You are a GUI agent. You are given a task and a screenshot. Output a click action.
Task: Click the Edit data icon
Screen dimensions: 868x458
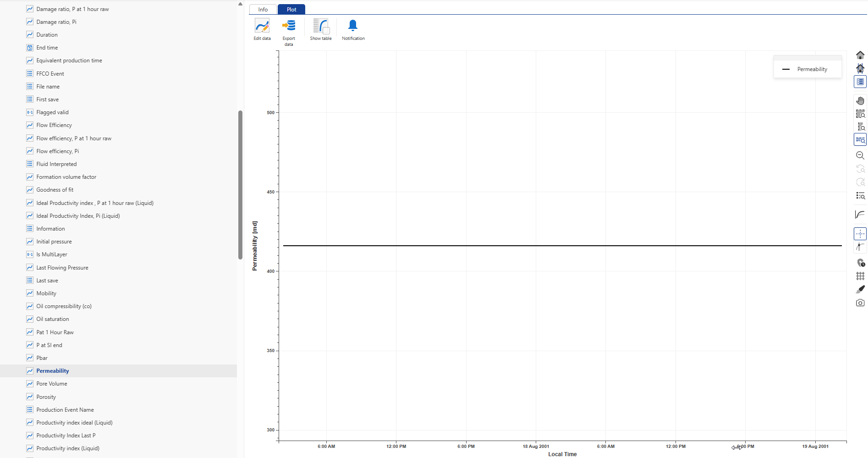(262, 26)
